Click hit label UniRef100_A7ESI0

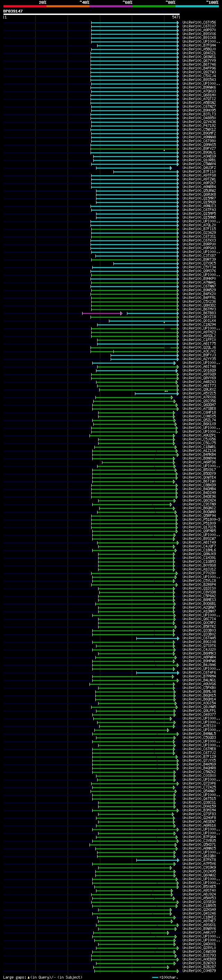(199, 726)
